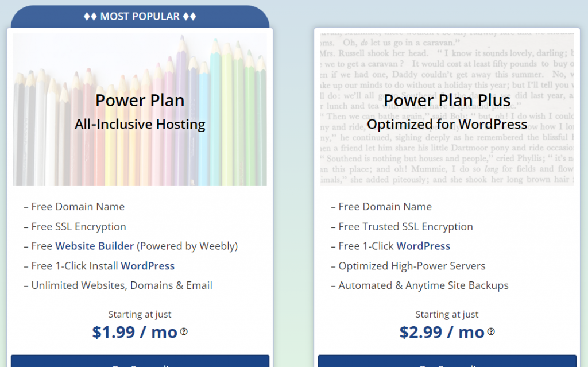Click the $2.99 / mo price
588x367 pixels.
click(442, 332)
